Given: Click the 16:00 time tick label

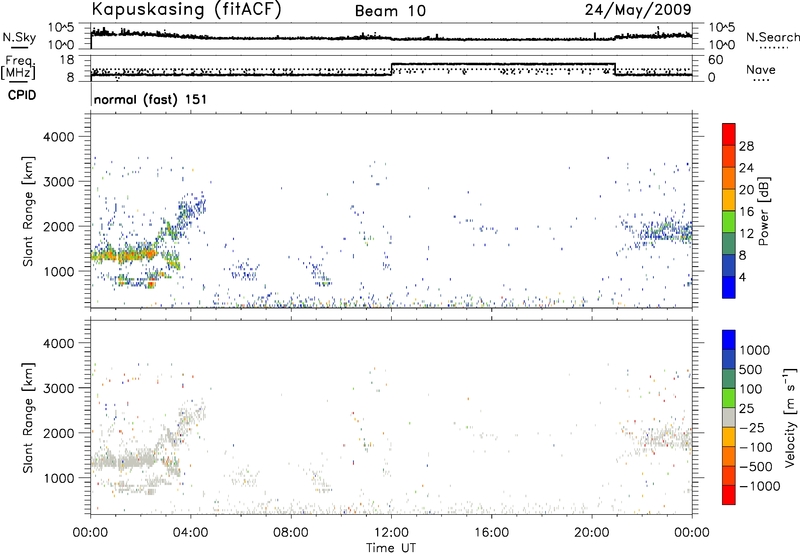Looking at the screenshot, I should pos(491,533).
